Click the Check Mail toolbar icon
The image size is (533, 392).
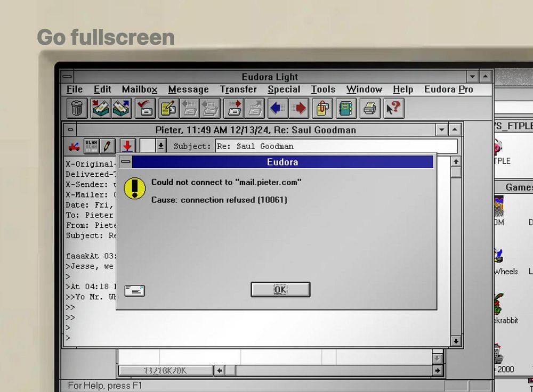145,108
